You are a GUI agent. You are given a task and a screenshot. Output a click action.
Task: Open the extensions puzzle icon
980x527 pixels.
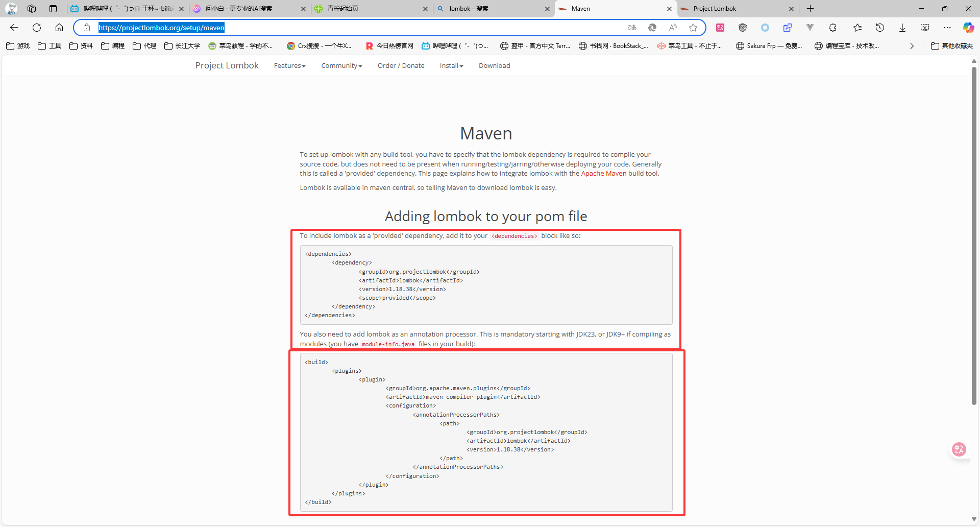832,28
